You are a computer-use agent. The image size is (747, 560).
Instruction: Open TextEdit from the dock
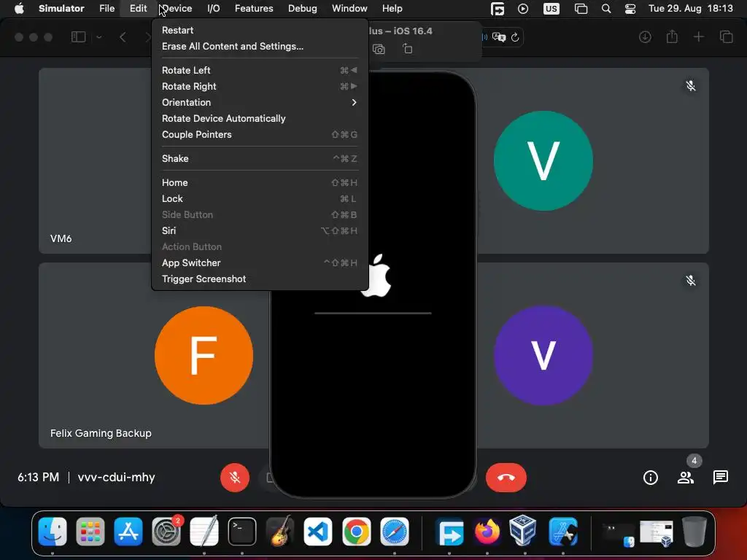pos(204,532)
